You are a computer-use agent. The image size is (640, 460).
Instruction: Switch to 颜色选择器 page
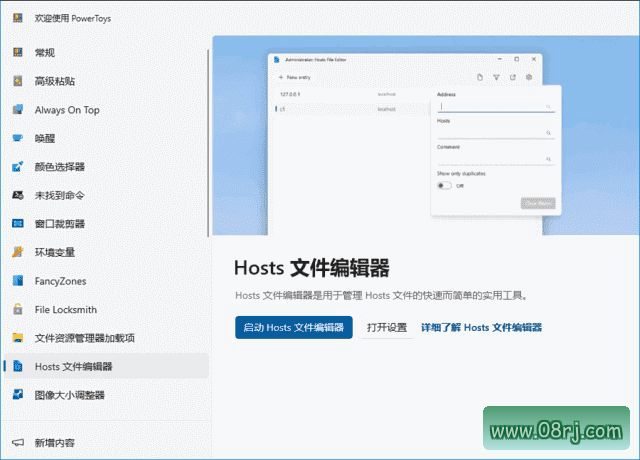107,167
